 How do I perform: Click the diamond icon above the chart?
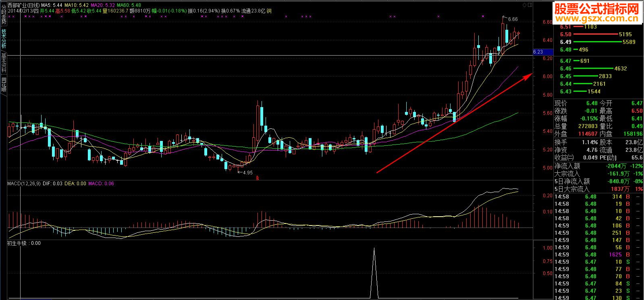[524, 5]
